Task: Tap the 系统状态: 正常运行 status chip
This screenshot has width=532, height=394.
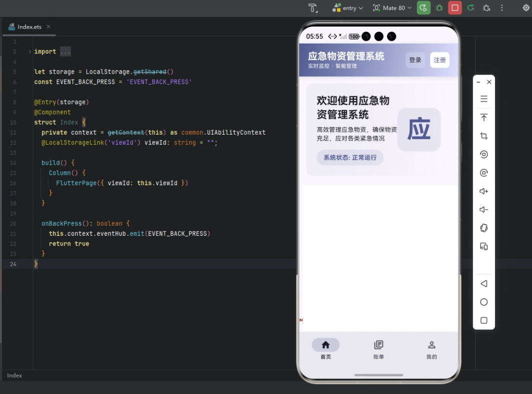Action: pos(350,158)
